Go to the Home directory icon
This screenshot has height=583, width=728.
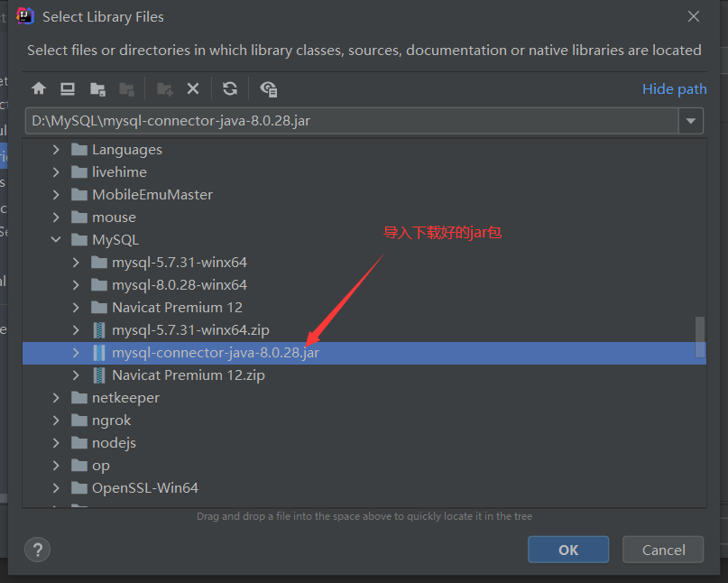click(39, 88)
